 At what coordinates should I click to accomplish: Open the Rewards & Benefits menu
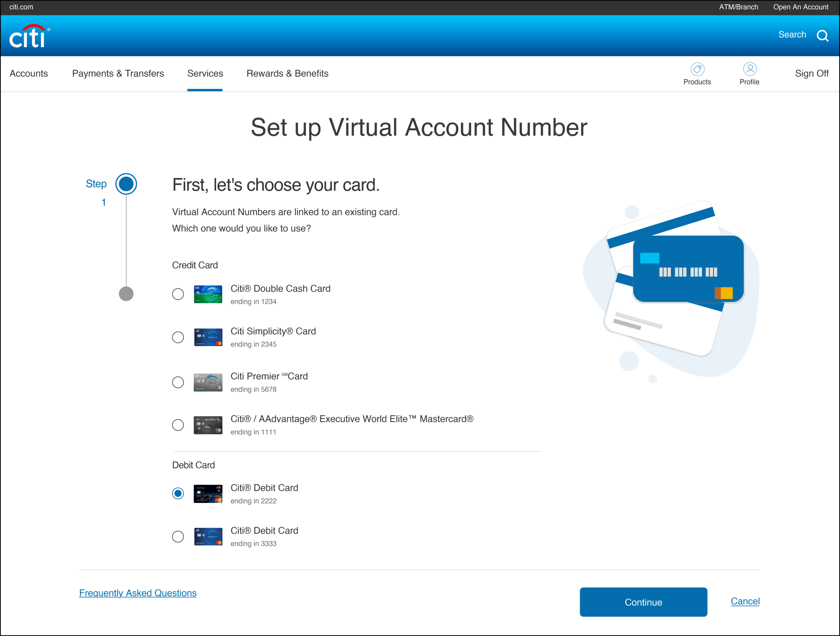click(287, 74)
